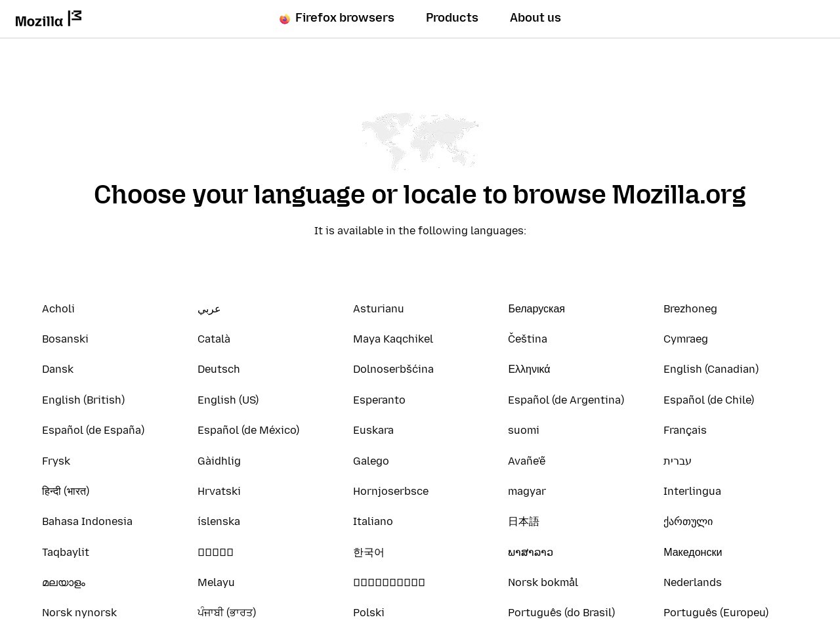The image size is (840, 630).
Task: Choose Беларуская language
Action: [536, 308]
